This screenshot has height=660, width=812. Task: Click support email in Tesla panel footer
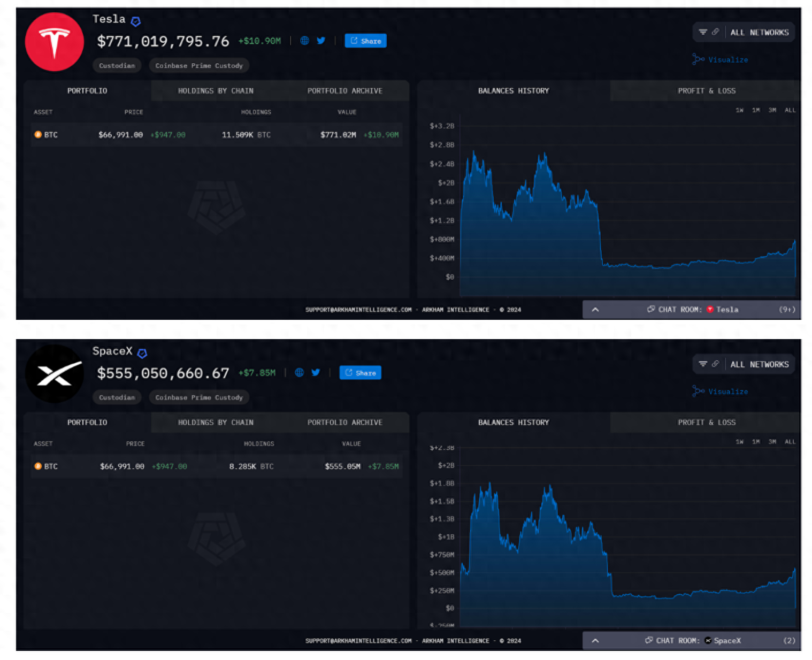[x=358, y=310]
